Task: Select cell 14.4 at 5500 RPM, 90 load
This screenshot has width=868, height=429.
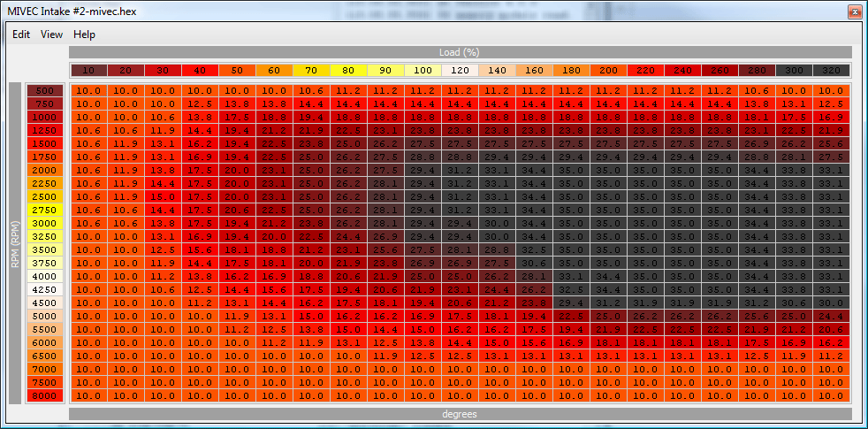Action: [385, 329]
